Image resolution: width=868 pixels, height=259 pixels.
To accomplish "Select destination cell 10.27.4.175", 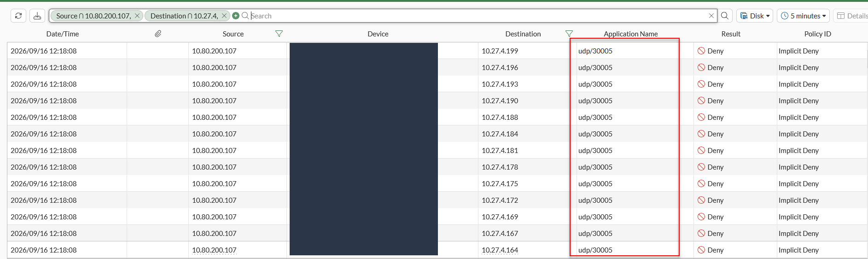I will click(x=500, y=183).
